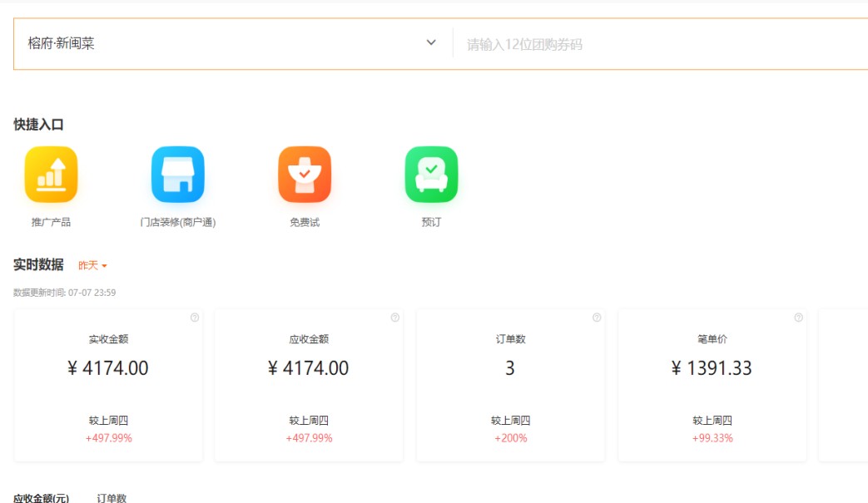The image size is (868, 503).
Task: Select the 实收金额 ¥4174.00 data card
Action: 108,385
